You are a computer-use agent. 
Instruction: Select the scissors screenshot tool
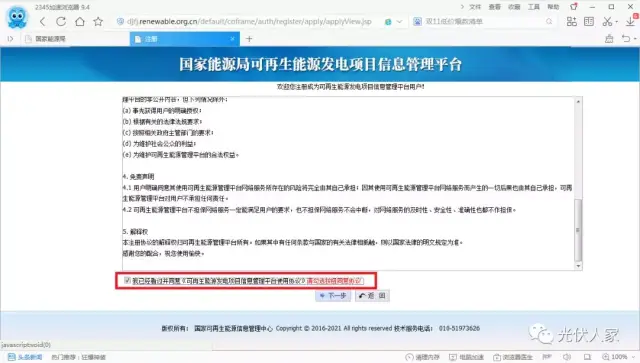607,21
